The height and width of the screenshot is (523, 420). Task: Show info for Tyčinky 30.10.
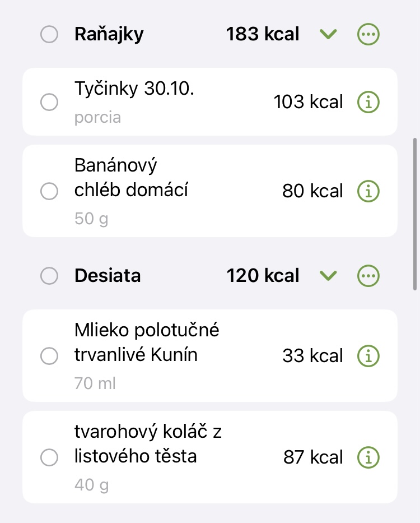368,102
